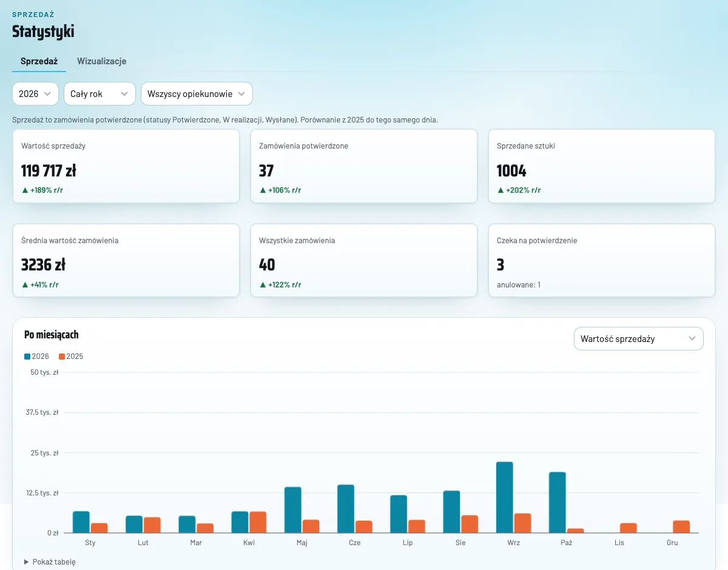Open the Wartość sprzedaży chart metric dropdown
The width and height of the screenshot is (728, 570).
click(638, 339)
